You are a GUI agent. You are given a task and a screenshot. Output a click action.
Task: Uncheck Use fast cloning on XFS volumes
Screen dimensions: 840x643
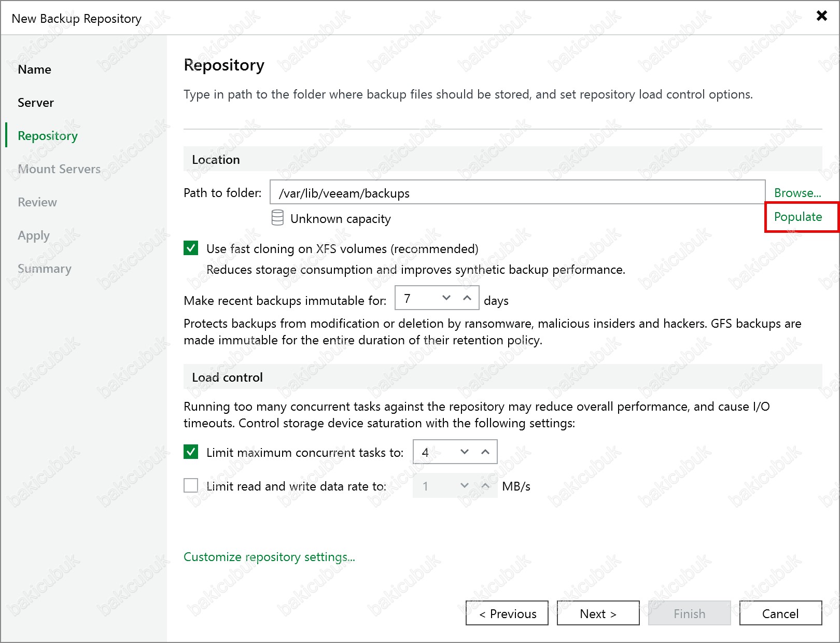(x=191, y=248)
